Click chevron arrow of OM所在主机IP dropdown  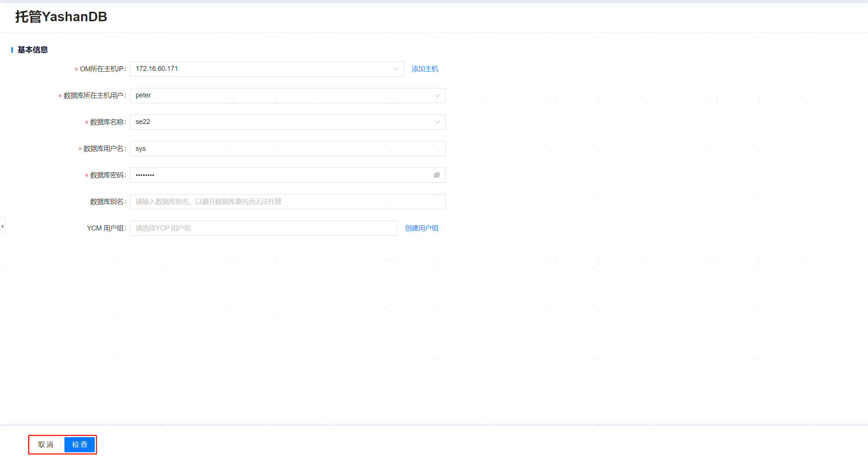pos(396,69)
